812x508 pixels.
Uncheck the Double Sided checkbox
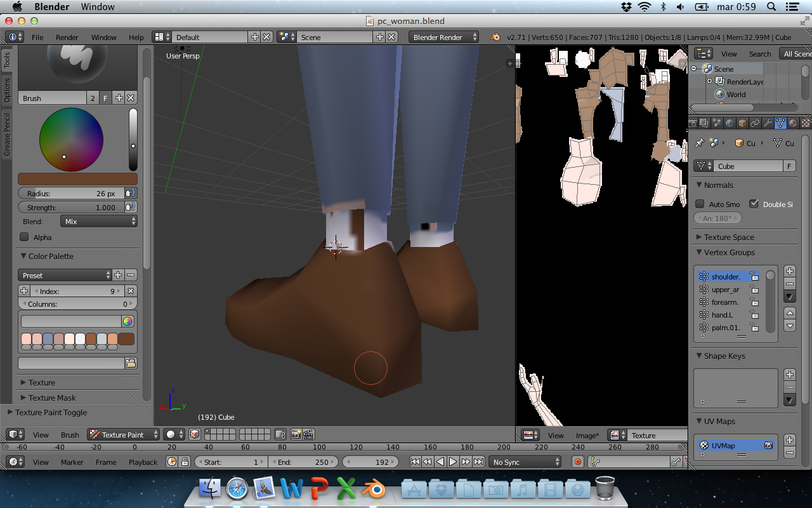[x=754, y=204]
